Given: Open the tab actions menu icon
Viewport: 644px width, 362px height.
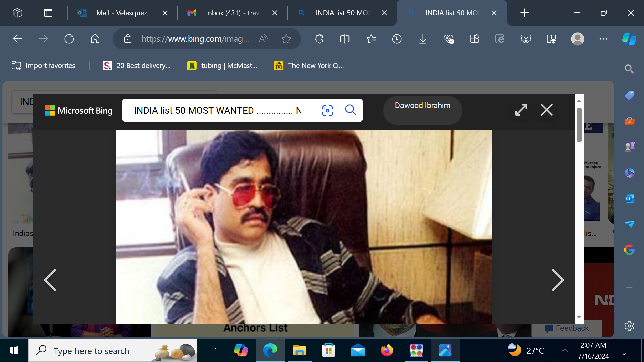Looking at the screenshot, I should 48,13.
